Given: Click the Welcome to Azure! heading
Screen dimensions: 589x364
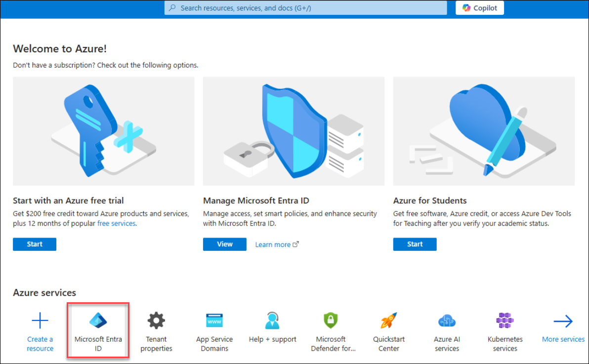Looking at the screenshot, I should point(60,49).
